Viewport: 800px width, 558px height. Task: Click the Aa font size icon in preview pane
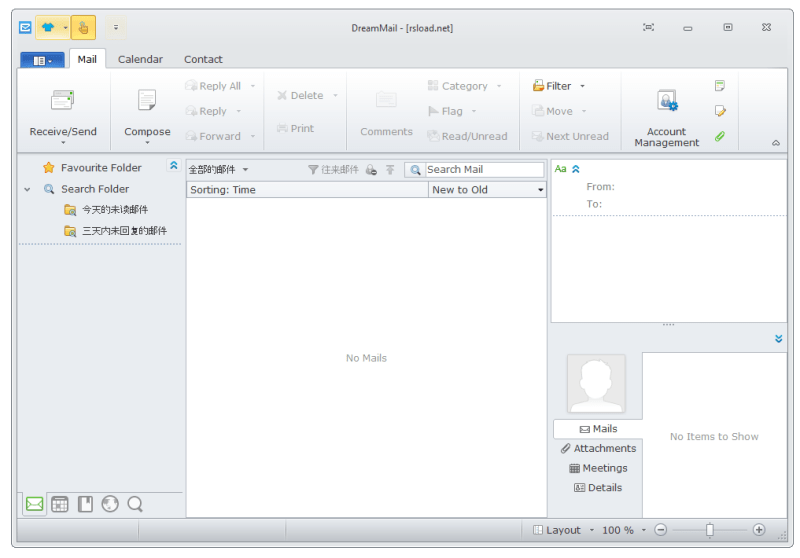560,169
